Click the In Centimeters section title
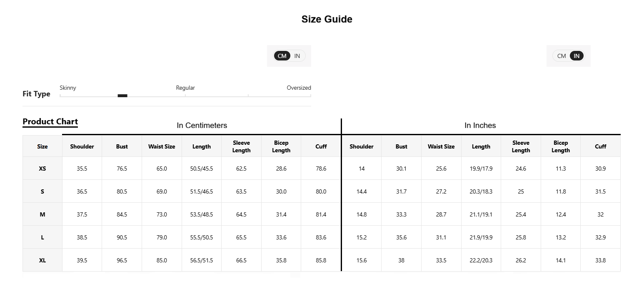644x292 pixels. pos(202,125)
